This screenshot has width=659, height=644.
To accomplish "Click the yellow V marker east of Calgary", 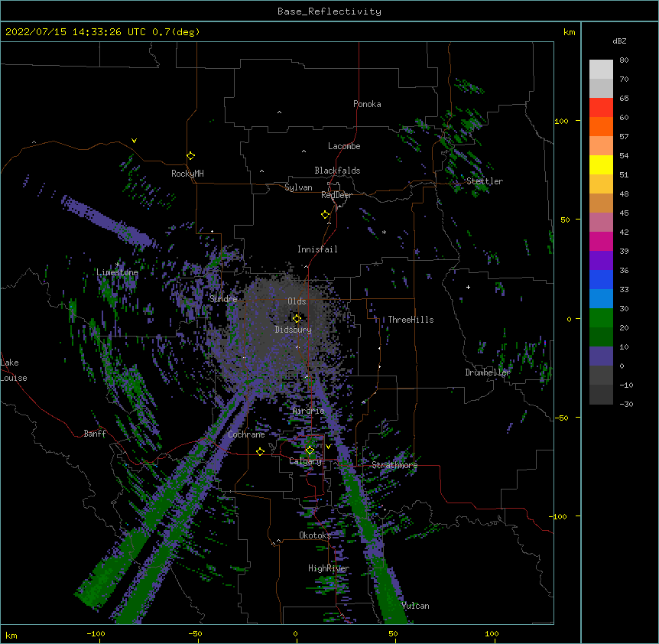I will [x=328, y=447].
